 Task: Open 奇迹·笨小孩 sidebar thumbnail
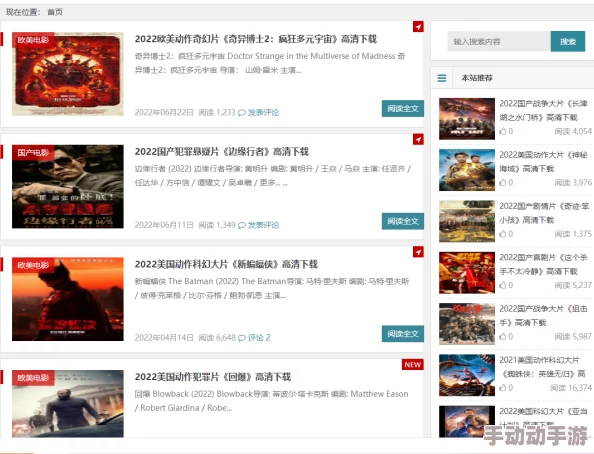click(x=467, y=221)
